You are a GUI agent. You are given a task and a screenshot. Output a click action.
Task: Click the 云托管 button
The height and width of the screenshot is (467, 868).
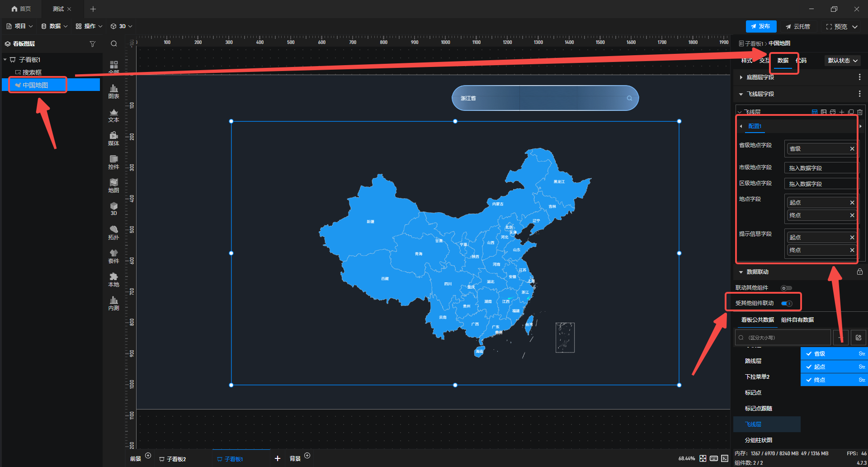(x=798, y=27)
